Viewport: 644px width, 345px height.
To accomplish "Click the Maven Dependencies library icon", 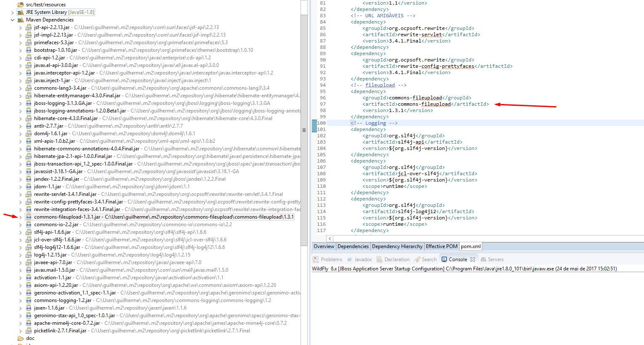I will pos(20,20).
